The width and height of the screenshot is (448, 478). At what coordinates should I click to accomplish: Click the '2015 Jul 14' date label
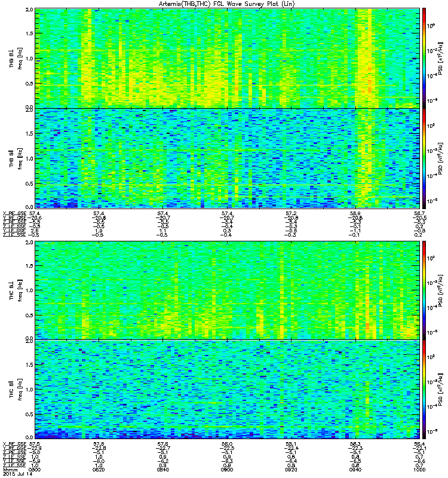pos(17,474)
